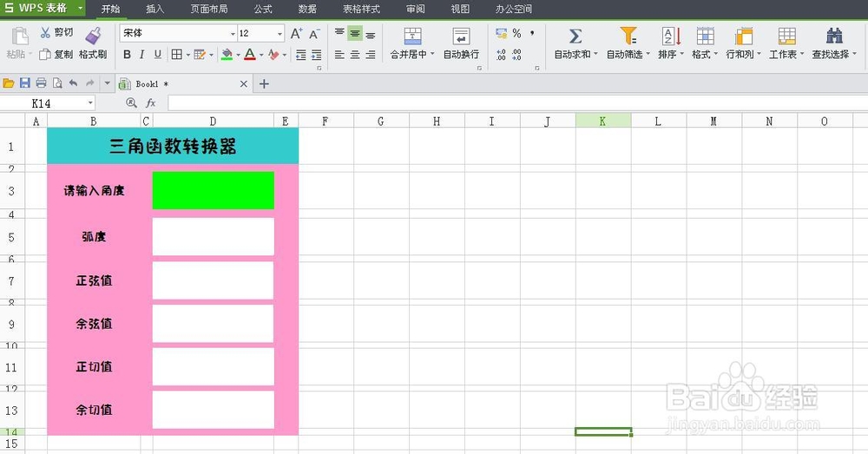Center text horizontally
Image resolution: width=868 pixels, height=454 pixels.
coord(355,55)
